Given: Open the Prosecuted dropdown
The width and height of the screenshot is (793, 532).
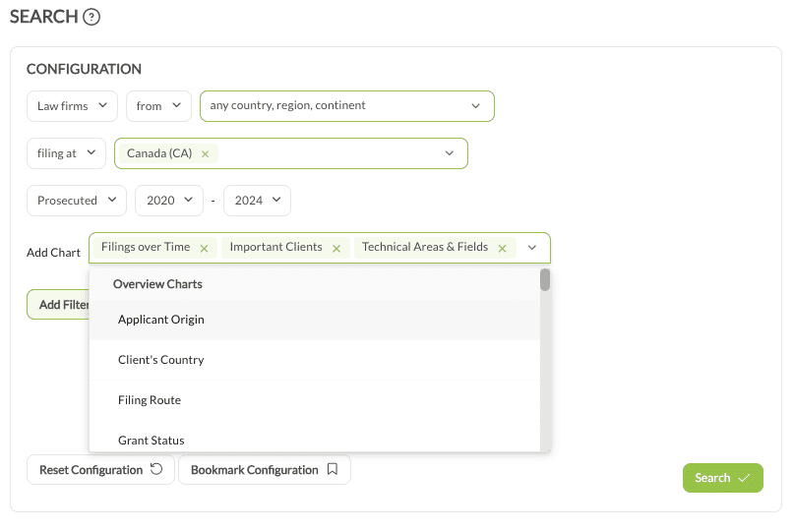Looking at the screenshot, I should (77, 201).
